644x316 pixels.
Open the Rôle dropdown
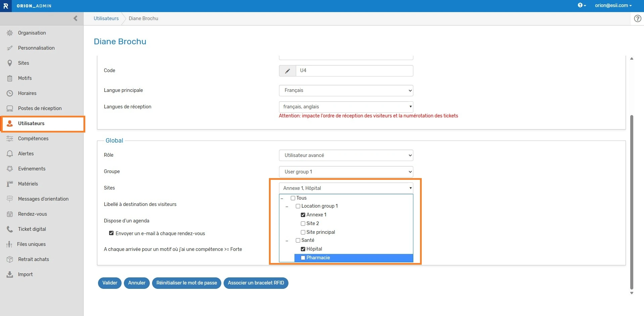(346, 155)
